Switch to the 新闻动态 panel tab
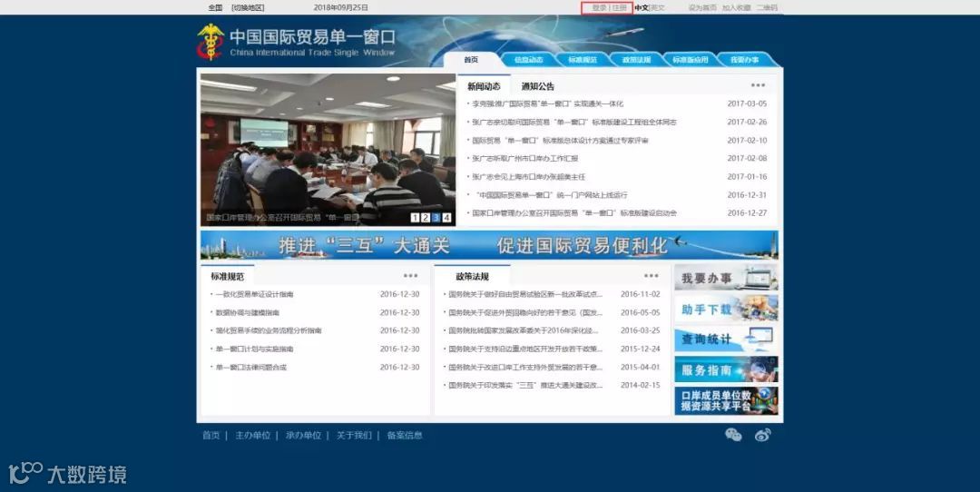980x492 pixels. pos(484,86)
